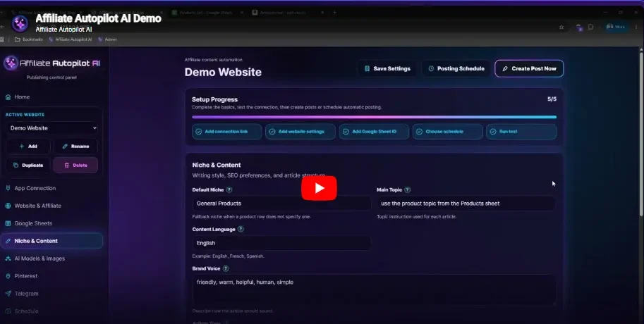The image size is (644, 324).
Task: Rename the active website
Action: pos(75,146)
